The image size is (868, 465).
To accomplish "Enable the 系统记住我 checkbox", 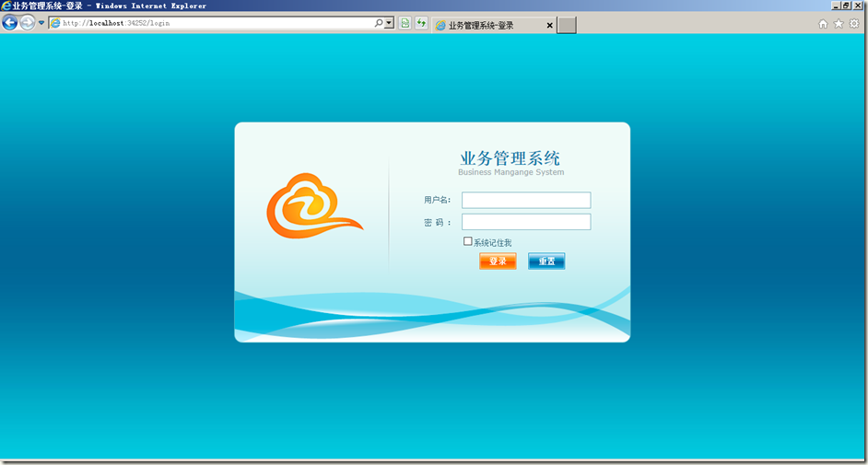I will pyautogui.click(x=468, y=241).
